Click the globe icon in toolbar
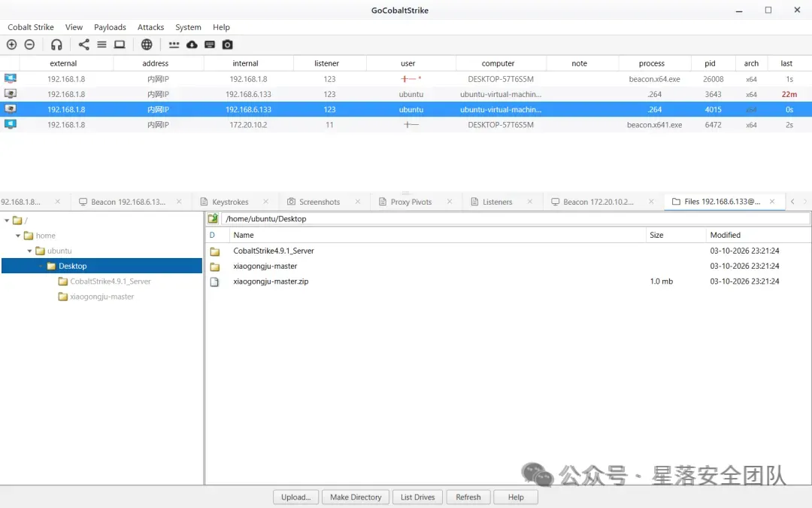Viewport: 812px width, 508px height. pos(147,44)
